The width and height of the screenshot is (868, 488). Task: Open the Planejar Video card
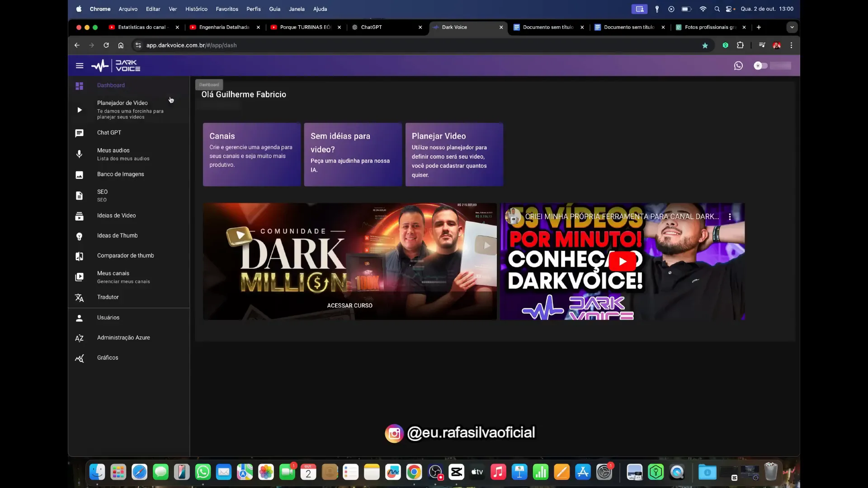click(x=454, y=155)
